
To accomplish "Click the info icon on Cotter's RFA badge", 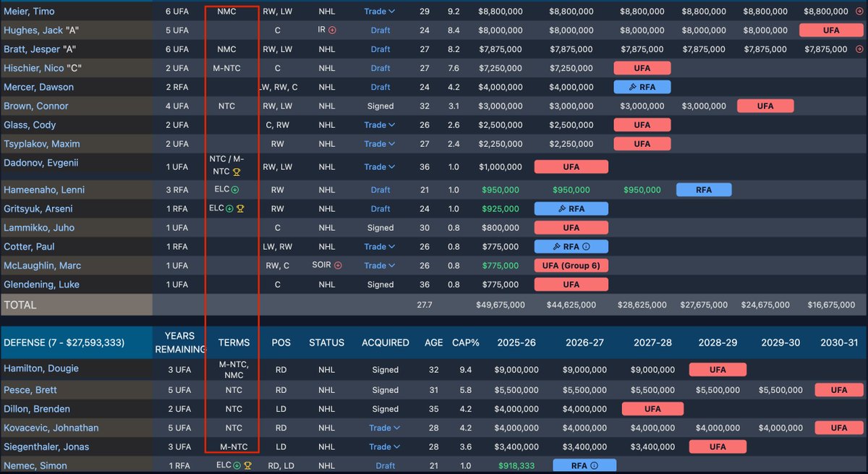I will point(587,247).
